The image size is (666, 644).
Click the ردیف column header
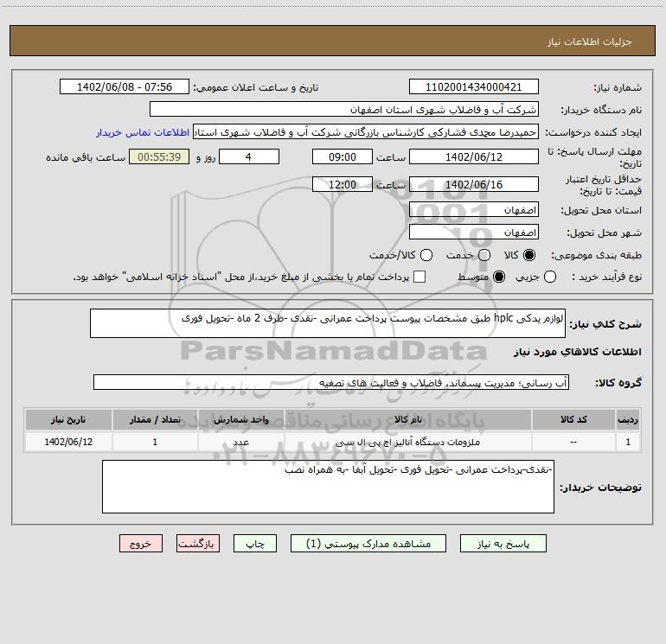click(x=628, y=419)
